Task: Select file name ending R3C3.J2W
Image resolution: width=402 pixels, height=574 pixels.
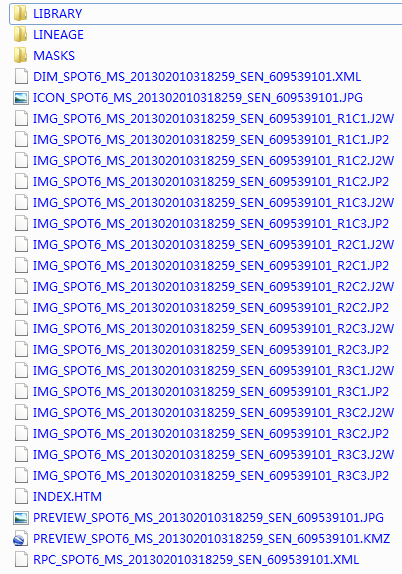Action: point(213,455)
